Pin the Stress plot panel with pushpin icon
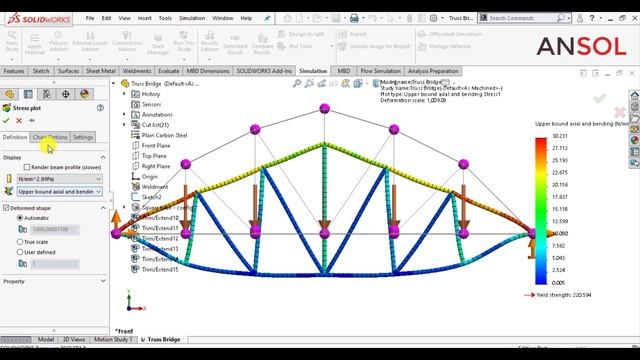Screen dimensions: 640x360 [x=31, y=120]
